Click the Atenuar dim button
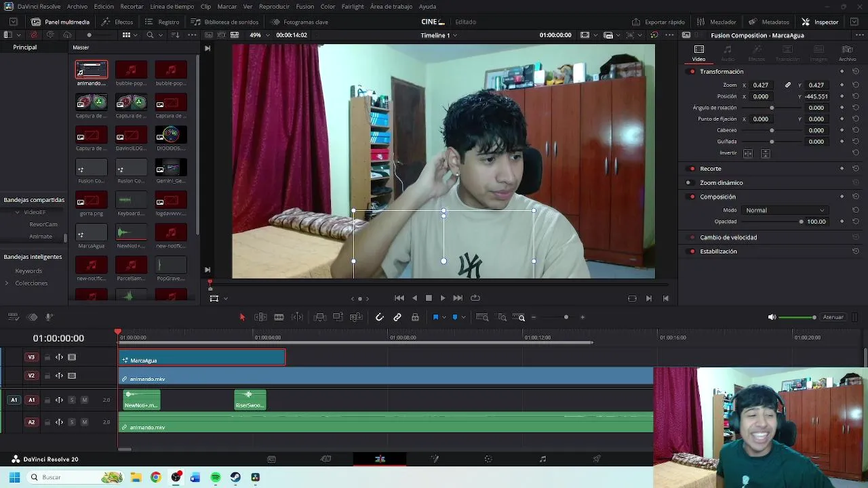 coord(833,317)
